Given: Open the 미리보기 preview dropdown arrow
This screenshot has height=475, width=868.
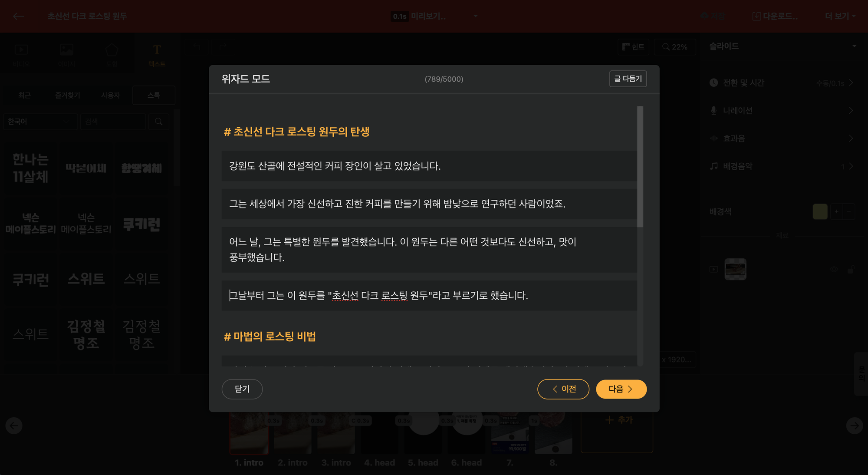Looking at the screenshot, I should pyautogui.click(x=476, y=16).
